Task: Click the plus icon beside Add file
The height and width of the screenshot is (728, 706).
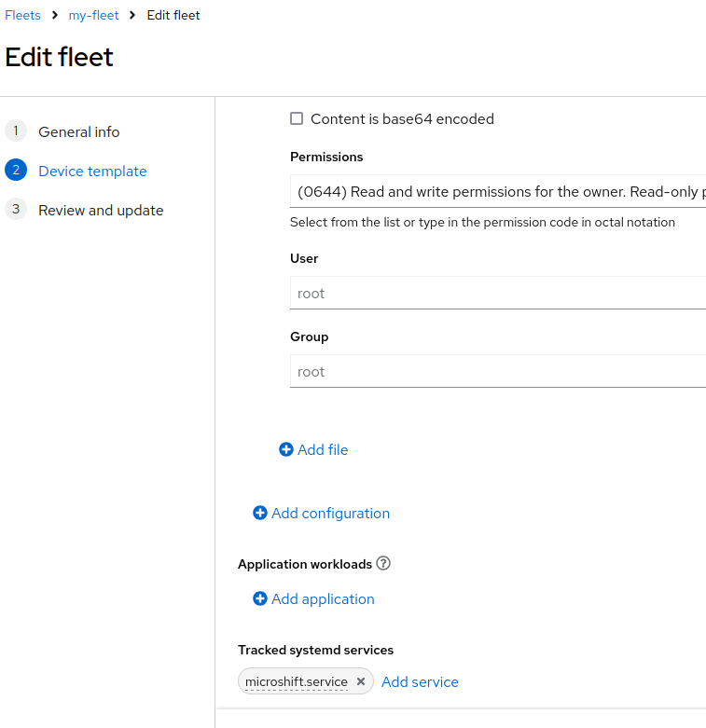Action: 286,449
